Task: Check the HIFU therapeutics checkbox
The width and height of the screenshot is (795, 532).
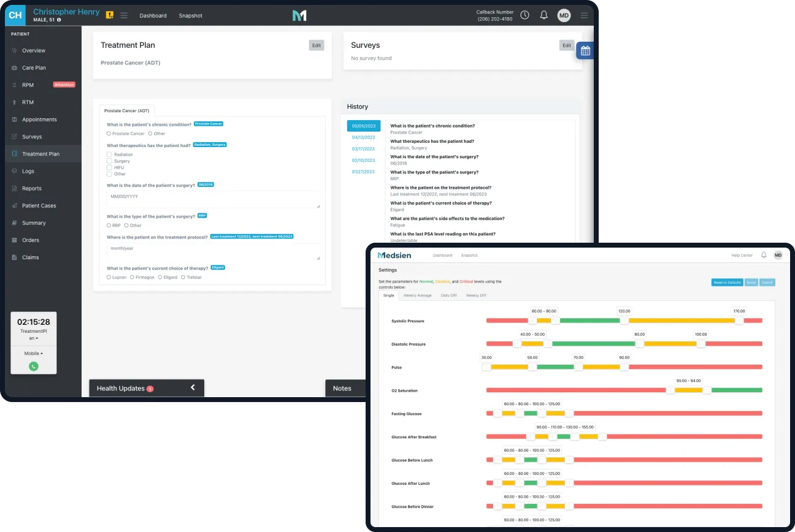Action: (109, 167)
